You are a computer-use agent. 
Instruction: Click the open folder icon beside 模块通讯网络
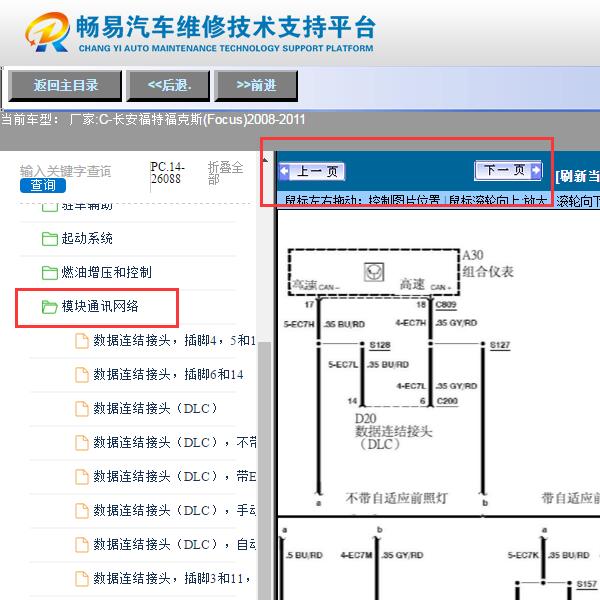click(x=49, y=307)
